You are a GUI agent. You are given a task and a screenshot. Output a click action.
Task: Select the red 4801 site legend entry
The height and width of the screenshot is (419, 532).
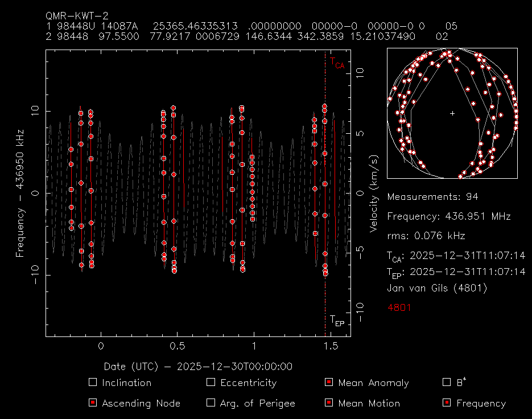[399, 307]
